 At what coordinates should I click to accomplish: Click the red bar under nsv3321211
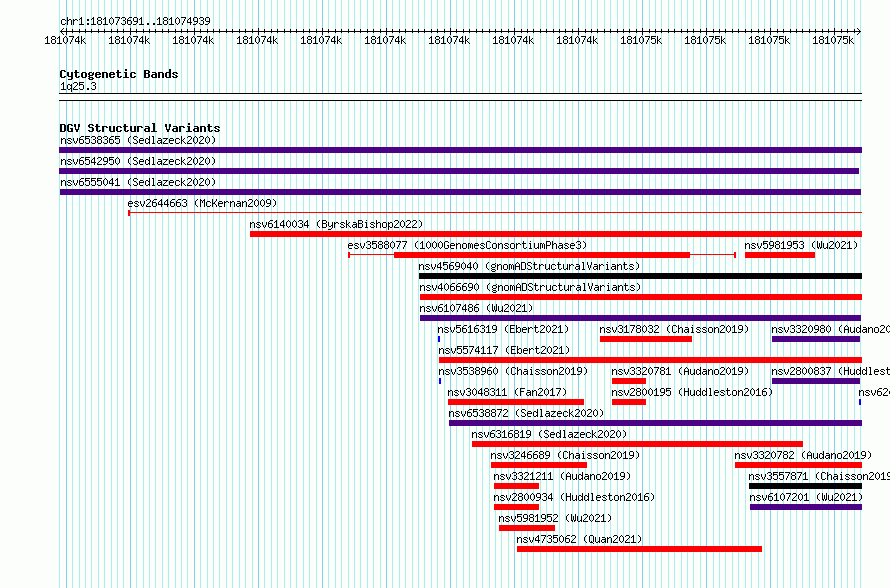(x=517, y=486)
